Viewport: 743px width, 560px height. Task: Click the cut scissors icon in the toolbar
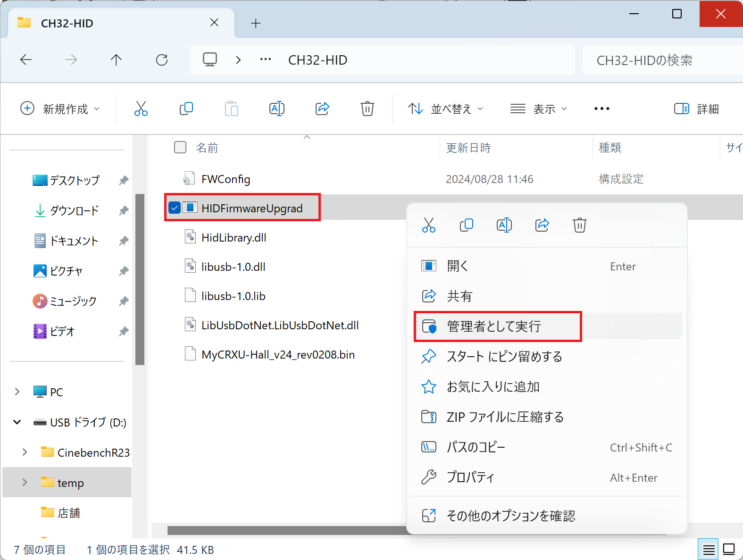[141, 109]
